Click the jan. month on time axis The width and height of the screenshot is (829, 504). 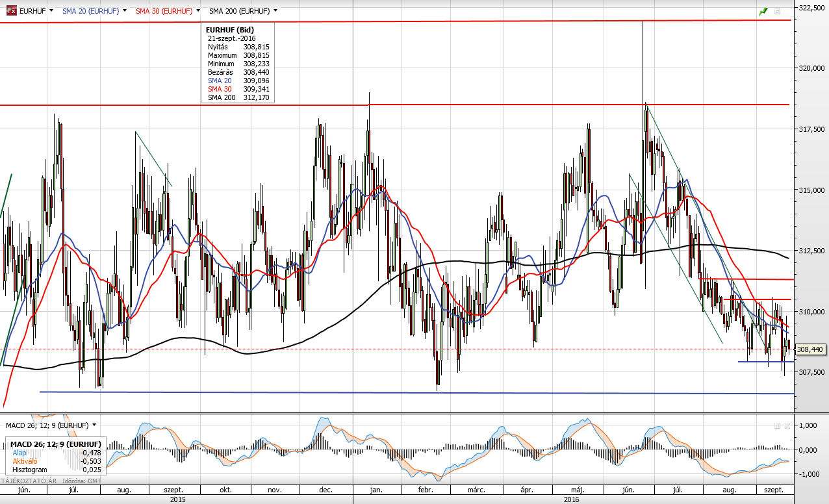tap(377, 490)
